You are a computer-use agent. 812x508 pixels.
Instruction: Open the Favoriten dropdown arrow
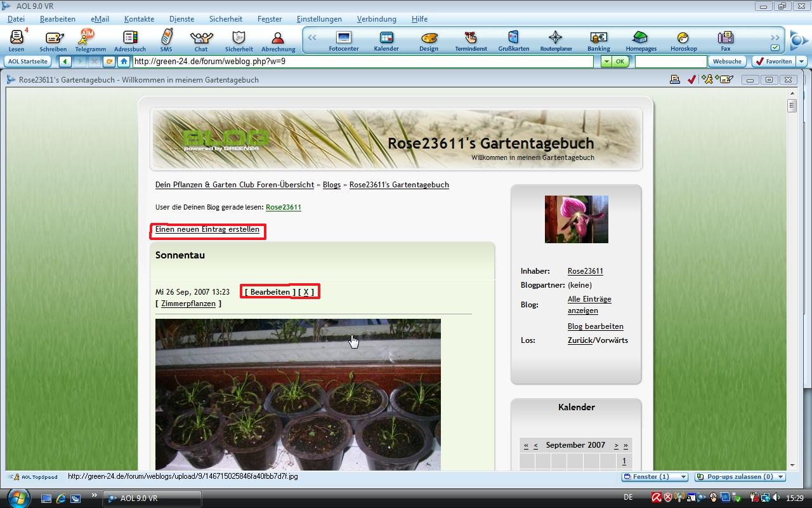(802, 62)
